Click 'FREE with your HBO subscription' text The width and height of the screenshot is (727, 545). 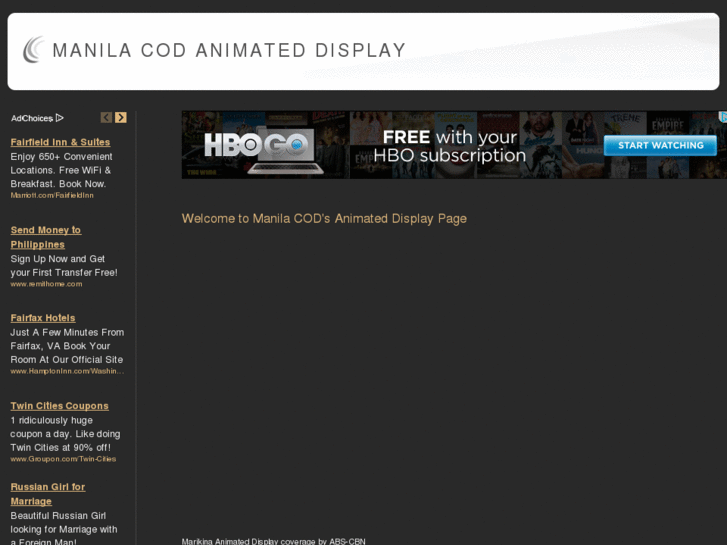[449, 147]
